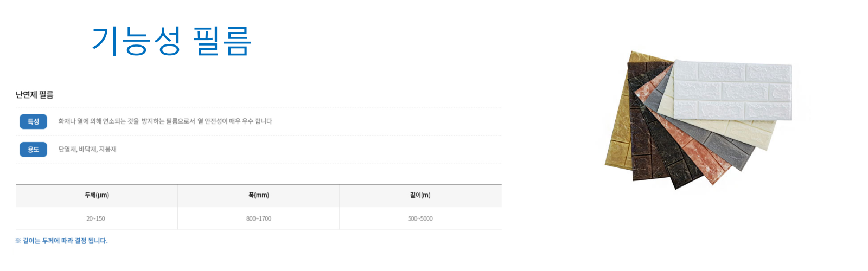Screen dimensions: 868x271
Task: Click the blue 용도 badge
Action: click(33, 150)
